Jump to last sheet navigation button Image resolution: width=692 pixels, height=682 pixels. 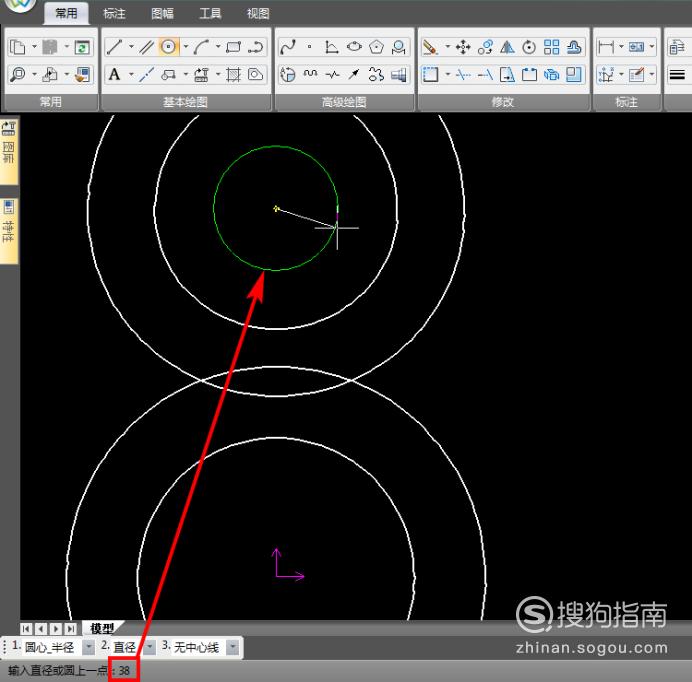pos(71,629)
